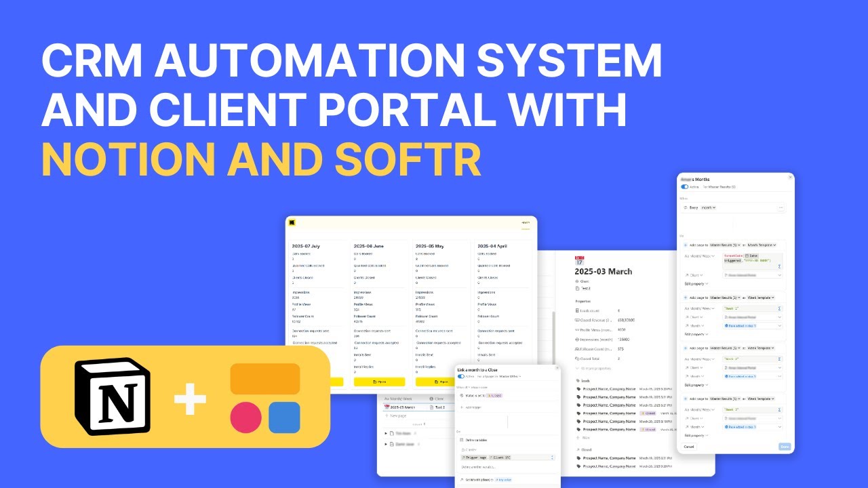This screenshot has height=488, width=868.
Task: Expand first blurred toggle row under New page
Action: pyautogui.click(x=386, y=433)
